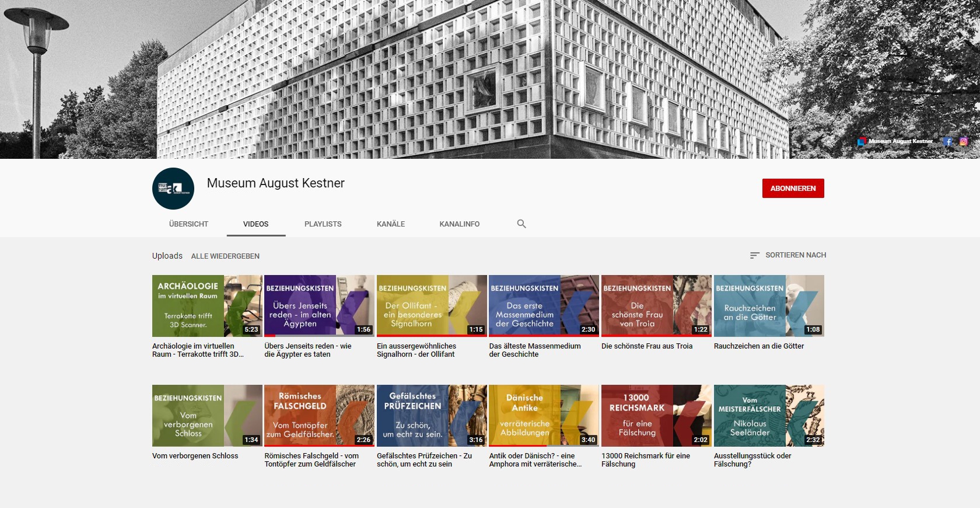Open the Vom Meisterfälscher Nikolaus Seeländer thumbnail

click(x=769, y=416)
